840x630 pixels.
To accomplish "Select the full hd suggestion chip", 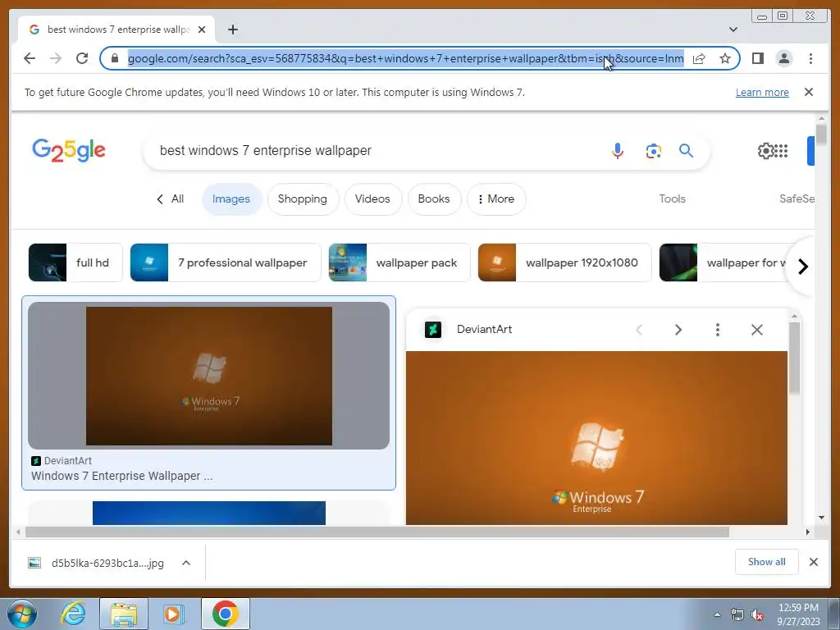I will (x=75, y=262).
